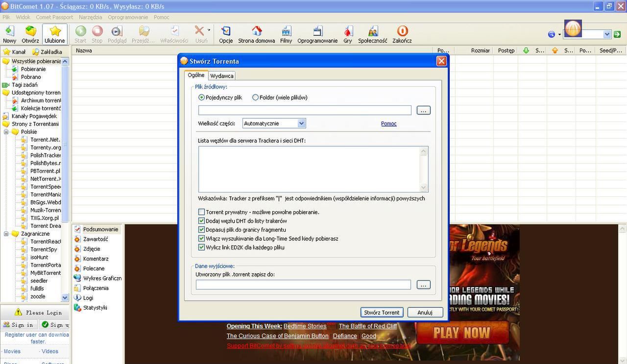The width and height of the screenshot is (627, 364).
Task: Open Właściwości properties icon
Action: pyautogui.click(x=174, y=34)
